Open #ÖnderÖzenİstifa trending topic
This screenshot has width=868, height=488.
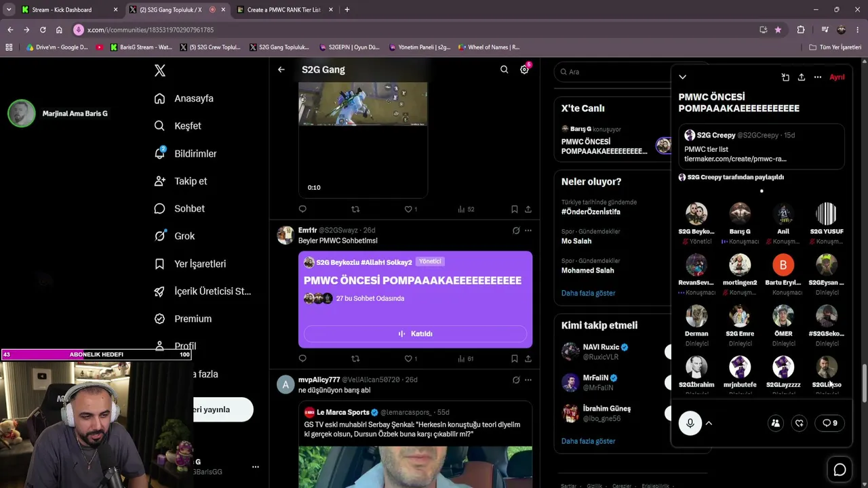click(591, 211)
